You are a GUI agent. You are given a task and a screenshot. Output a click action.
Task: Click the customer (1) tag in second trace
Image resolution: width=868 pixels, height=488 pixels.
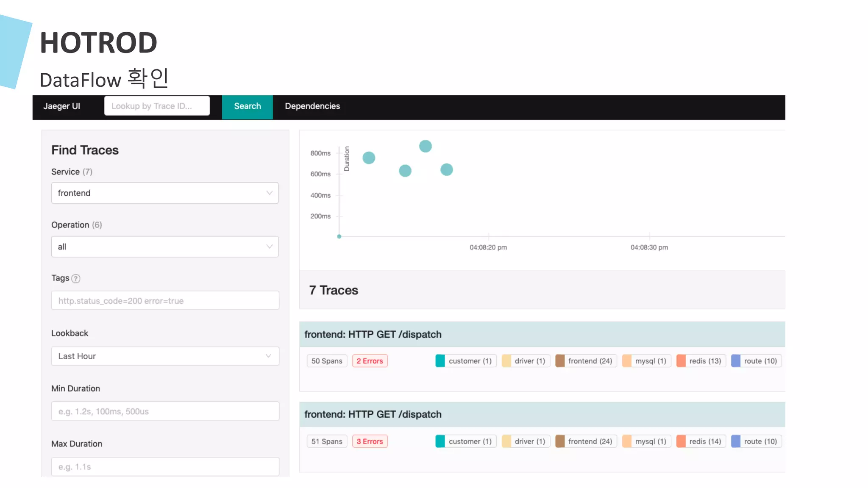click(466, 441)
